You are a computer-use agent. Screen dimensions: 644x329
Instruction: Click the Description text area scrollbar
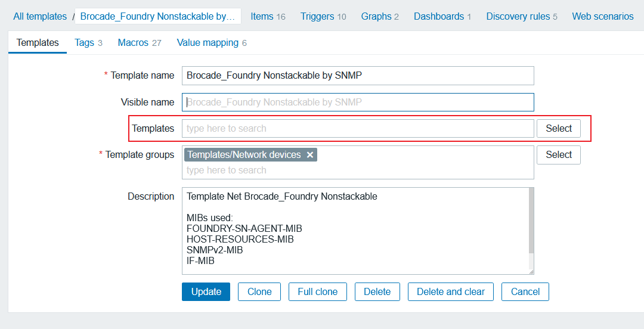coord(531,222)
